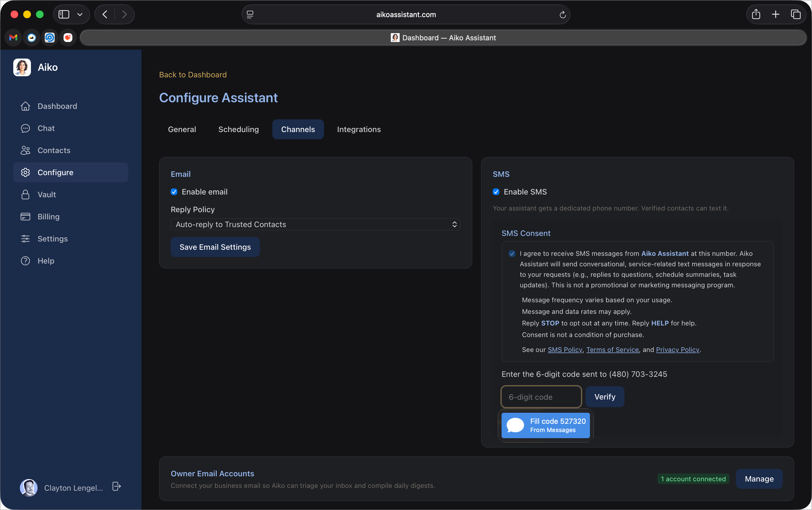Screen dimensions: 812x510
Task: Click the 6-digit code input field
Action: tap(541, 397)
